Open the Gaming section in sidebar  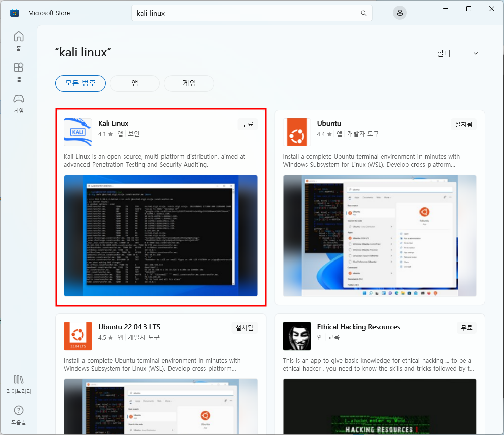tap(18, 104)
